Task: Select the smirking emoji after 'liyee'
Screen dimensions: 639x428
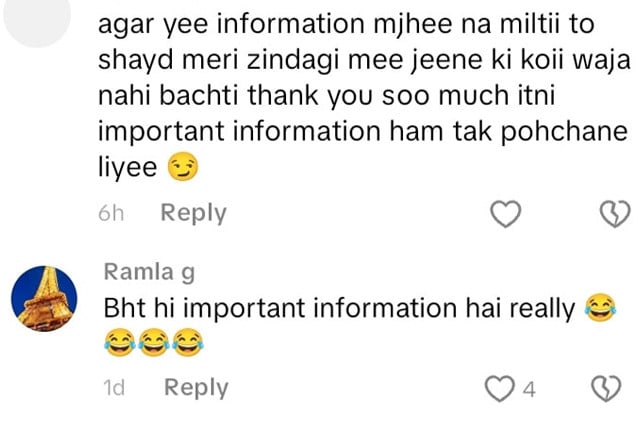Action: click(183, 167)
